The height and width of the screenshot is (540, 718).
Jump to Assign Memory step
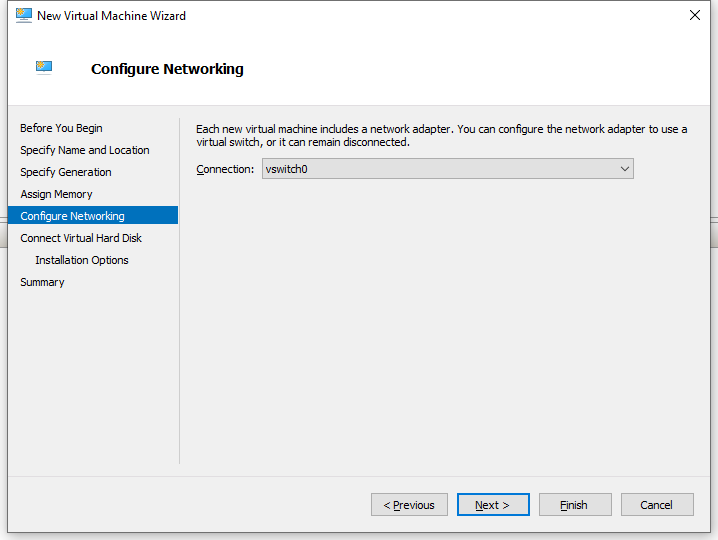(56, 194)
